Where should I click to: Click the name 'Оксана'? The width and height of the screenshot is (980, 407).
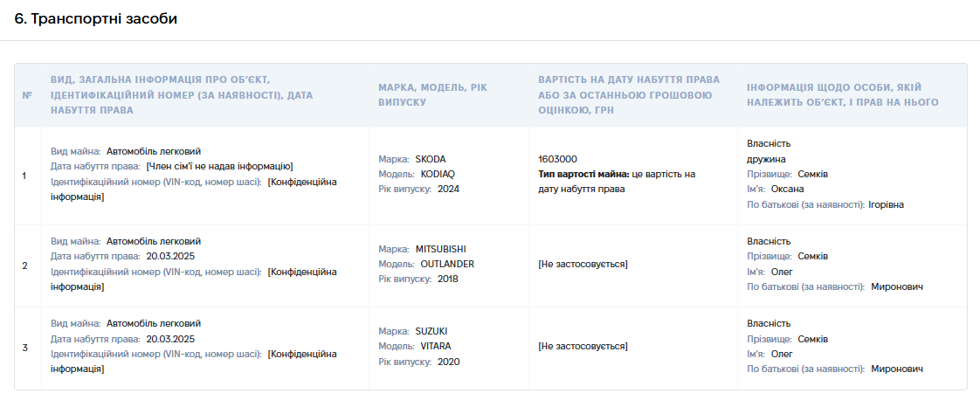(788, 189)
